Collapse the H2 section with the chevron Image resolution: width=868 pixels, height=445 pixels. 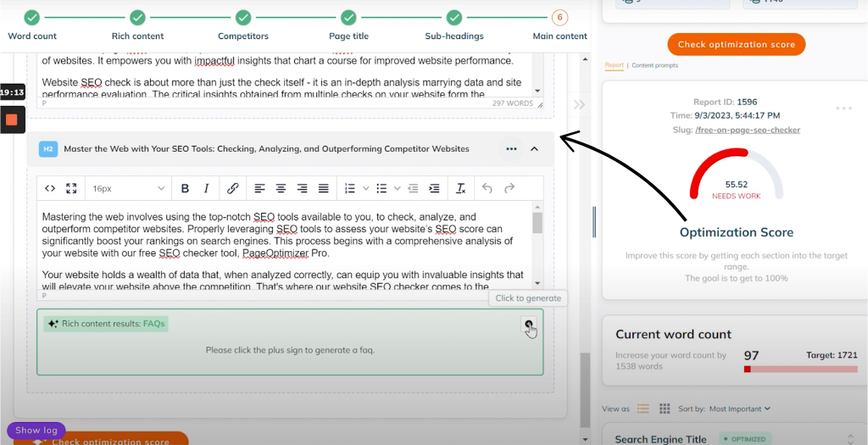[534, 149]
